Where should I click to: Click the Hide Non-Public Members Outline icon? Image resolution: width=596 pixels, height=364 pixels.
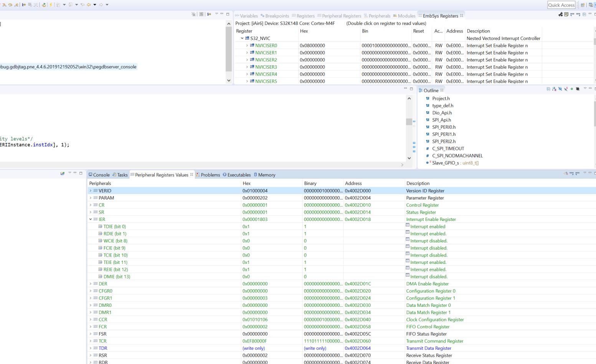tap(571, 90)
